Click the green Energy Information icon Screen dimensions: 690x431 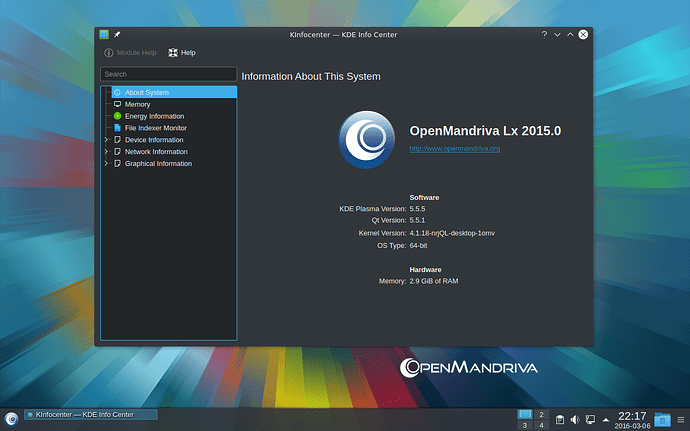click(117, 116)
